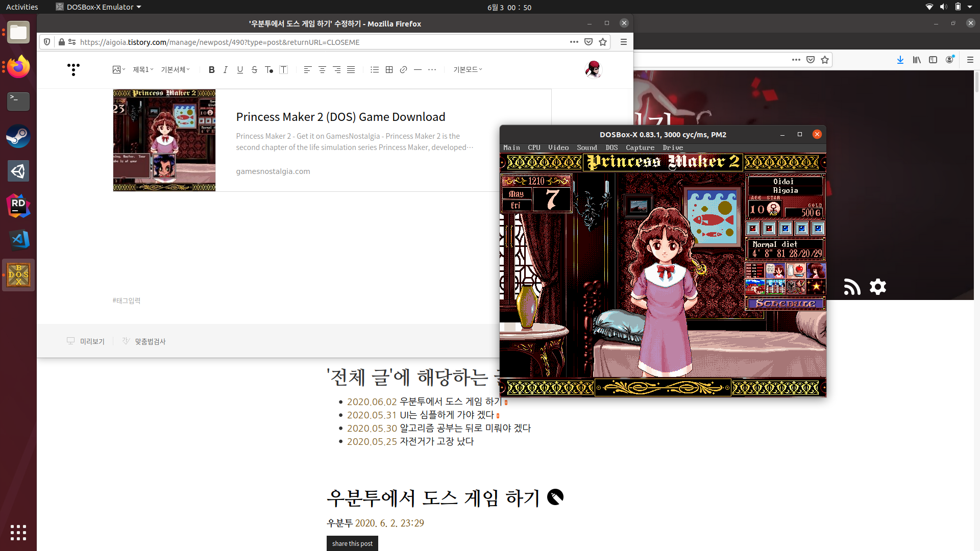The image size is (980, 551).
Task: Toggle bold formatting in the editor
Action: click(x=211, y=70)
